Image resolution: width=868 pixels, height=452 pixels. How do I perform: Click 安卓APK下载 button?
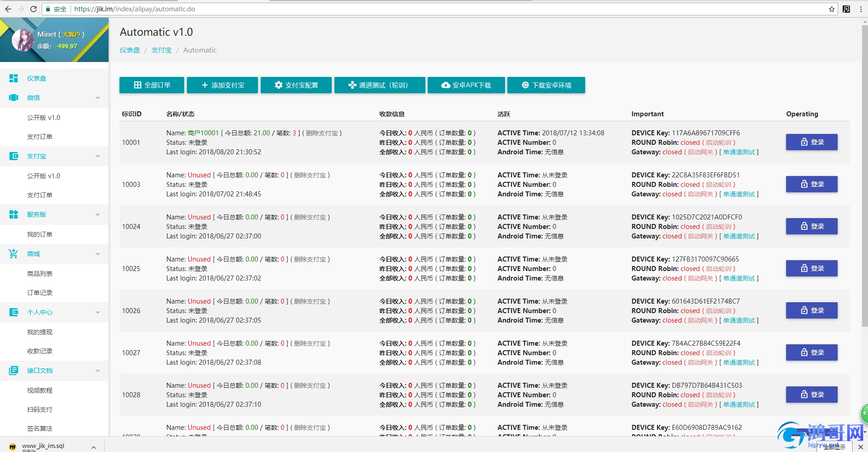466,85
